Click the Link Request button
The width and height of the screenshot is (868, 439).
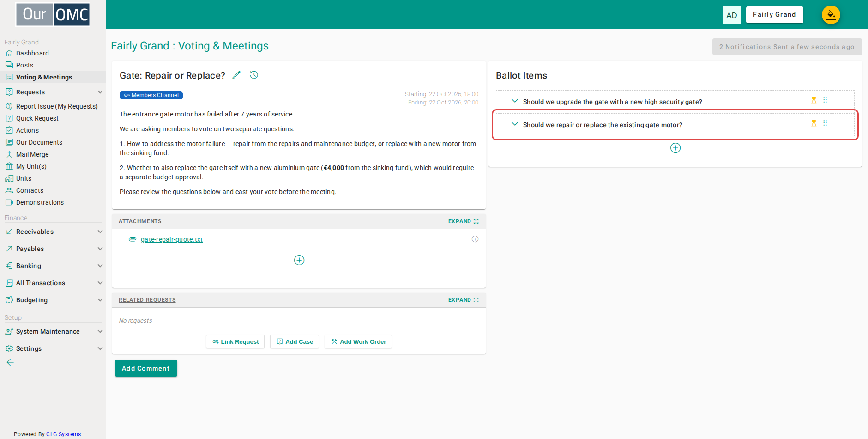pyautogui.click(x=235, y=341)
